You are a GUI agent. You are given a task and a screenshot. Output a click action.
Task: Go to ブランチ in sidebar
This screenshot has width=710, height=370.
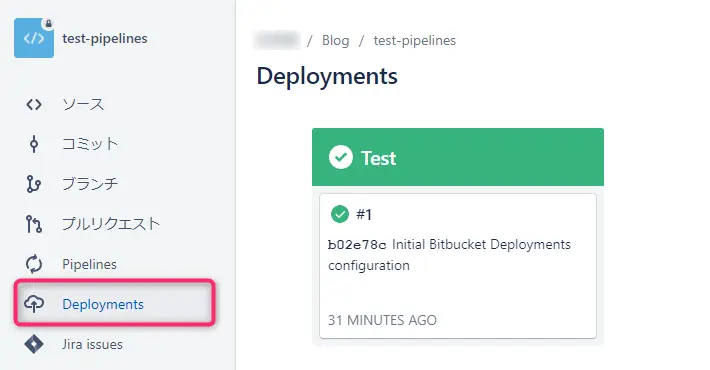tap(90, 184)
